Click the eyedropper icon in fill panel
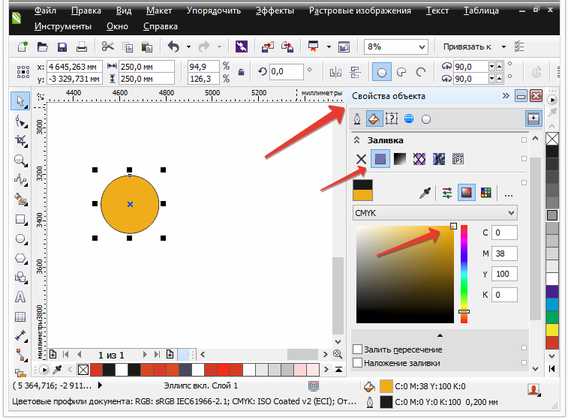 (425, 193)
